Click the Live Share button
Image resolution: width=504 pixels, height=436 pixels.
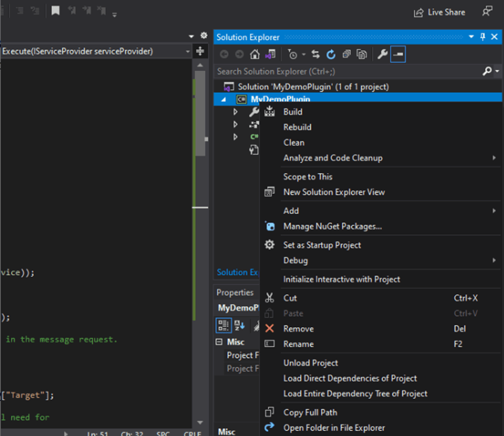pyautogui.click(x=440, y=12)
